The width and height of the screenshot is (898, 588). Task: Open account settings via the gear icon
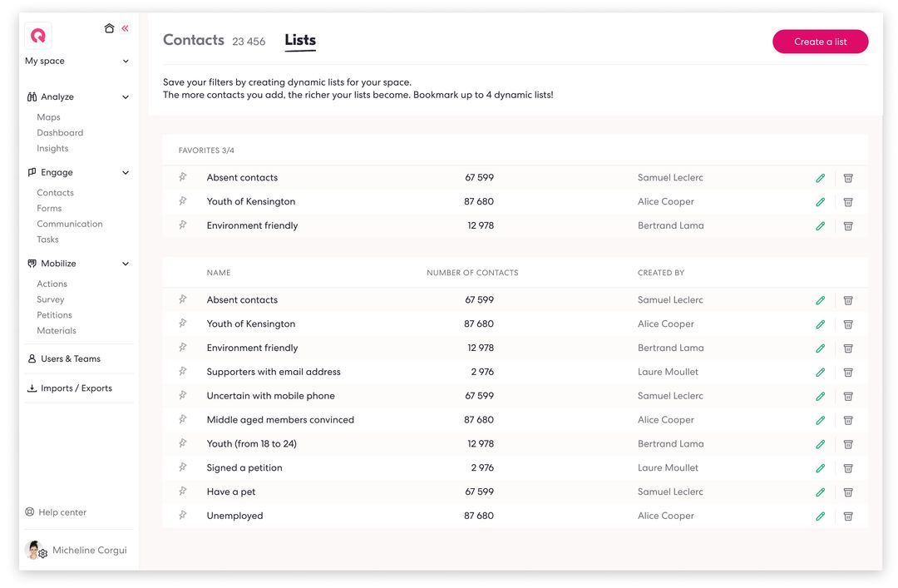click(42, 552)
